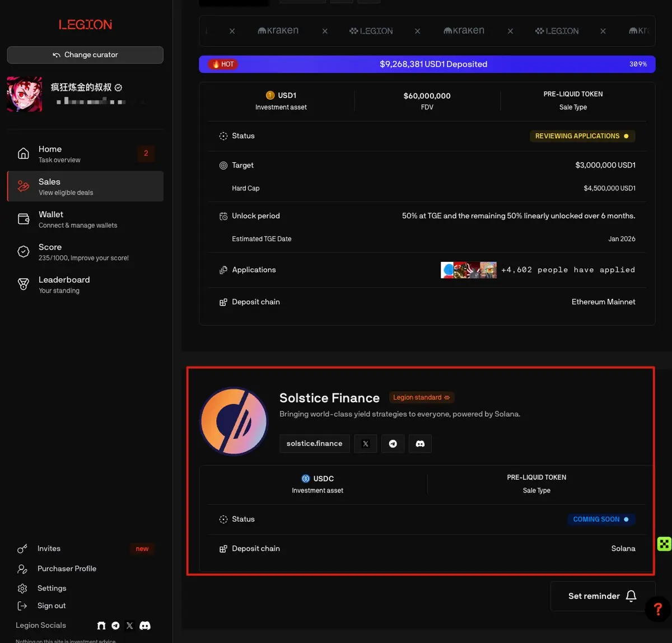Click the Unlock period calendar icon
The image size is (672, 643).
click(223, 216)
